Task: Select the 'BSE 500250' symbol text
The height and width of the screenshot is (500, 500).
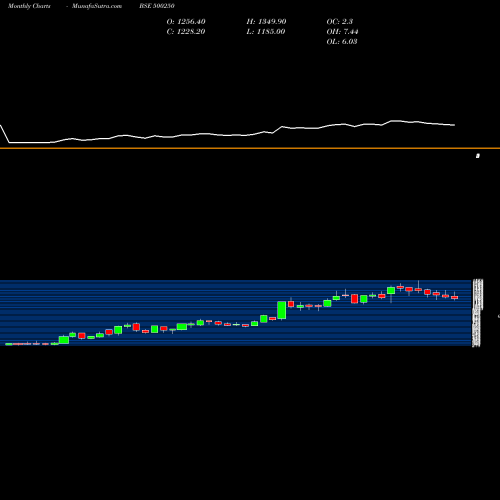Action: (157, 6)
